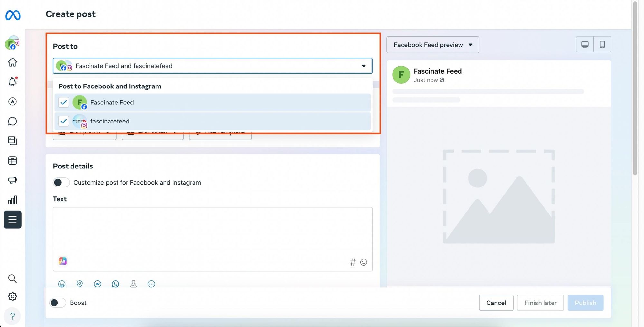Image resolution: width=644 pixels, height=327 pixels.
Task: Select the location pin icon below the text box
Action: point(80,284)
